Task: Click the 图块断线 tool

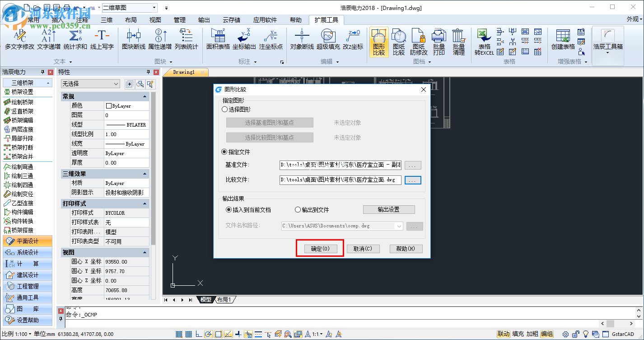Action: pyautogui.click(x=134, y=39)
